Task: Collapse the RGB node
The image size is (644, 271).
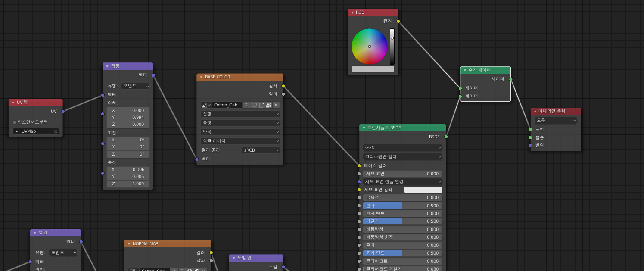Action: click(352, 12)
